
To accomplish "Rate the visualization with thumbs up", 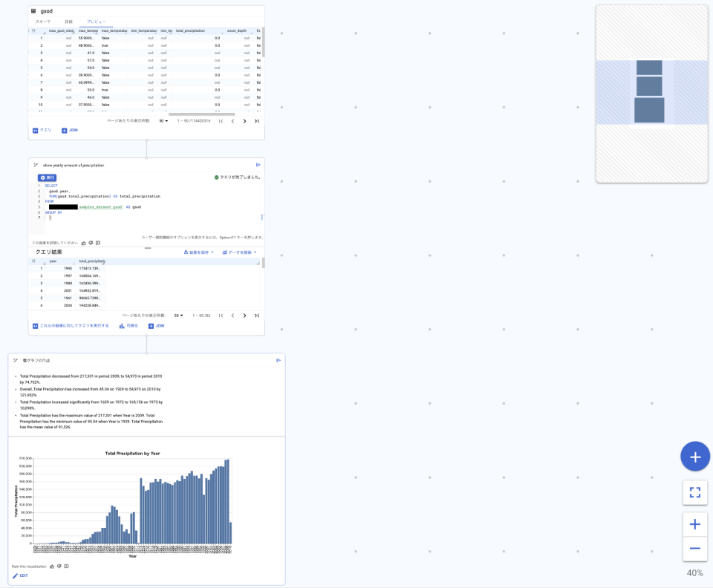I will click(x=52, y=566).
